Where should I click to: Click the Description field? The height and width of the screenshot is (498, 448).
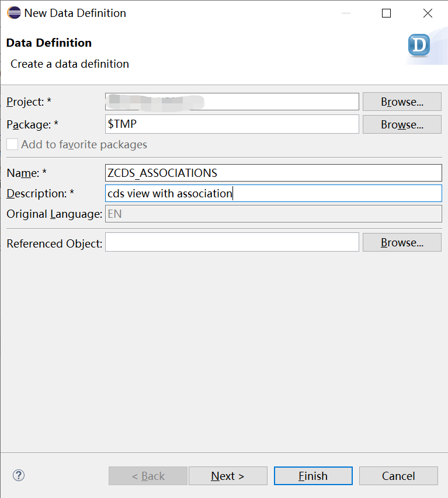point(273,193)
